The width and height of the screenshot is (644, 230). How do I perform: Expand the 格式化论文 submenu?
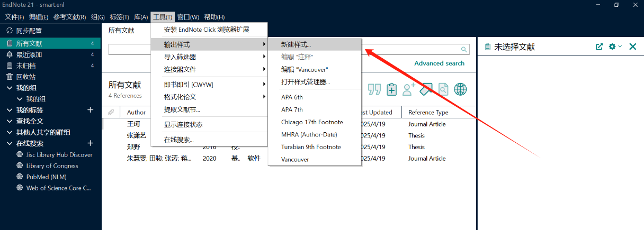(209, 97)
